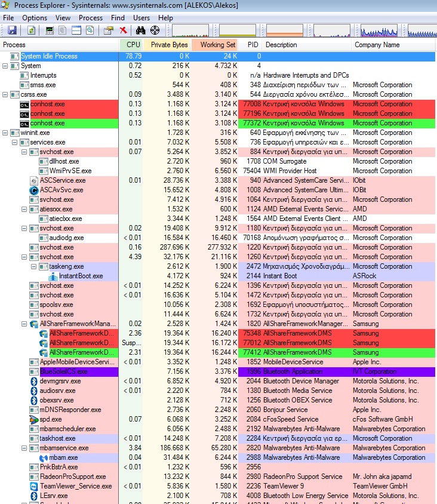Sort by the Company Name column header
The image size is (437, 504).
click(393, 45)
